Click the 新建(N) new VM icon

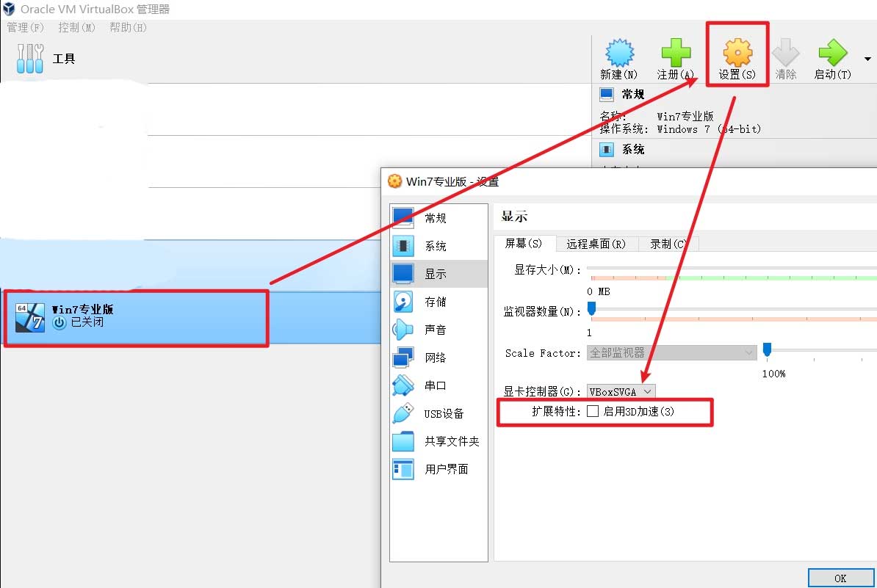point(619,54)
